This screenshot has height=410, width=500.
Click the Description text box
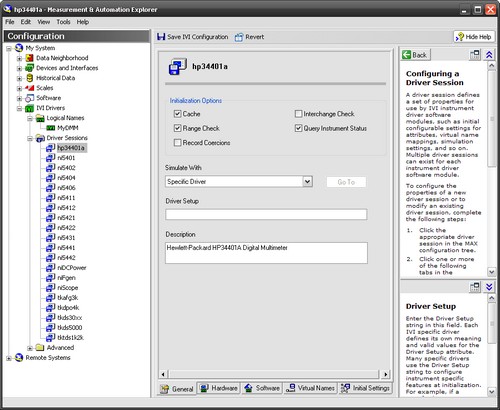click(x=266, y=253)
